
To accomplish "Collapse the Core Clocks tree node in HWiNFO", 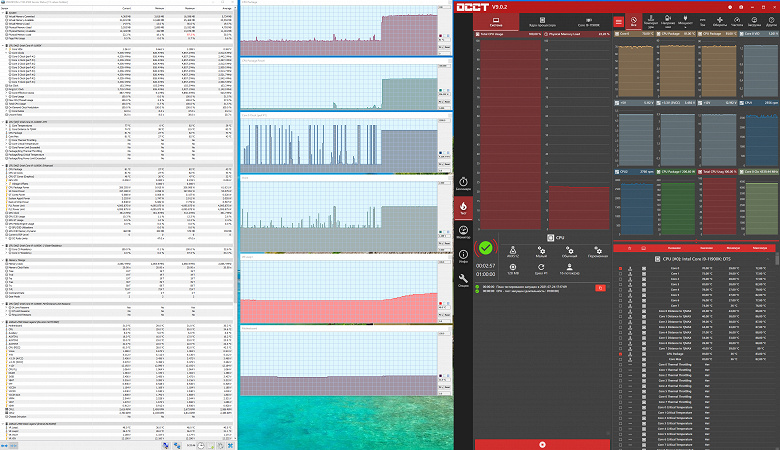I will tap(6, 53).
